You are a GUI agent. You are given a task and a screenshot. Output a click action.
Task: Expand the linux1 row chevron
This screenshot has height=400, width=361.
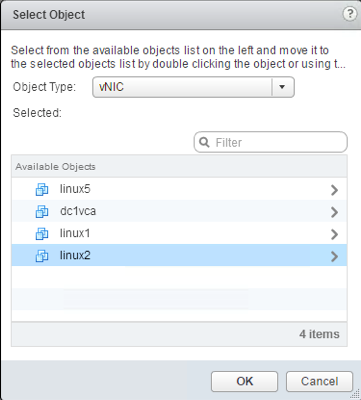coord(334,234)
